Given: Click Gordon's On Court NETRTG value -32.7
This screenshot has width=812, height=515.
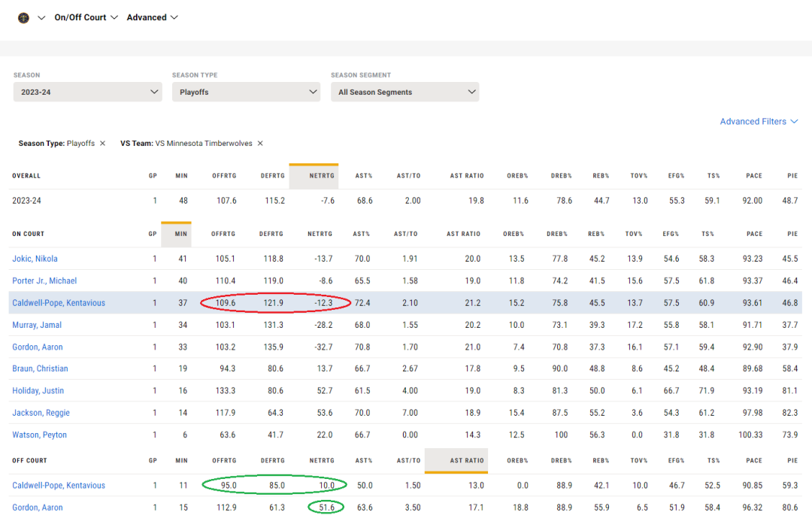Looking at the screenshot, I should point(323,347).
